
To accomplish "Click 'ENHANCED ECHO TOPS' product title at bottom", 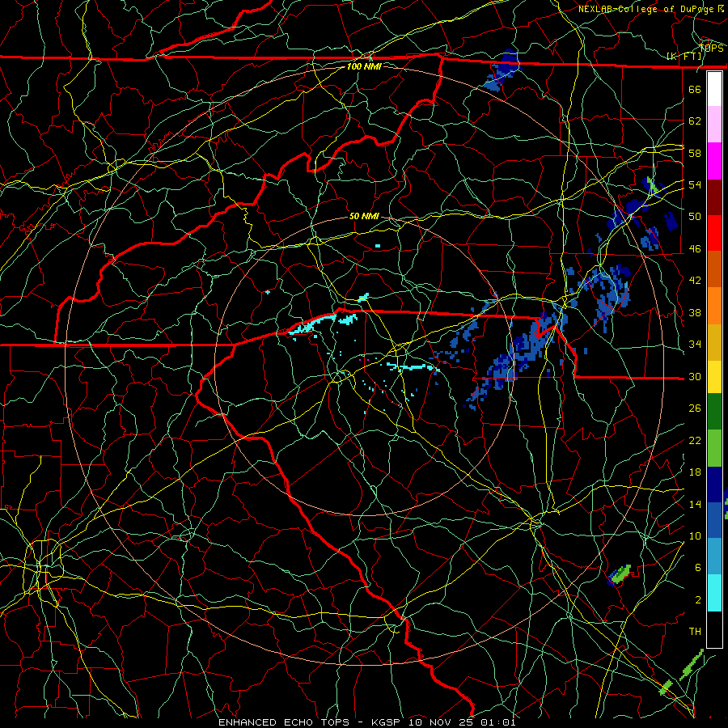I will coord(284,722).
